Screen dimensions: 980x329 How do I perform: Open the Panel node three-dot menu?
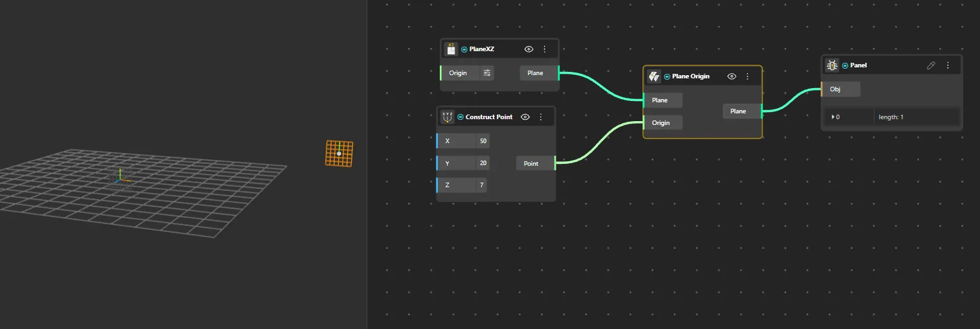pyautogui.click(x=948, y=65)
